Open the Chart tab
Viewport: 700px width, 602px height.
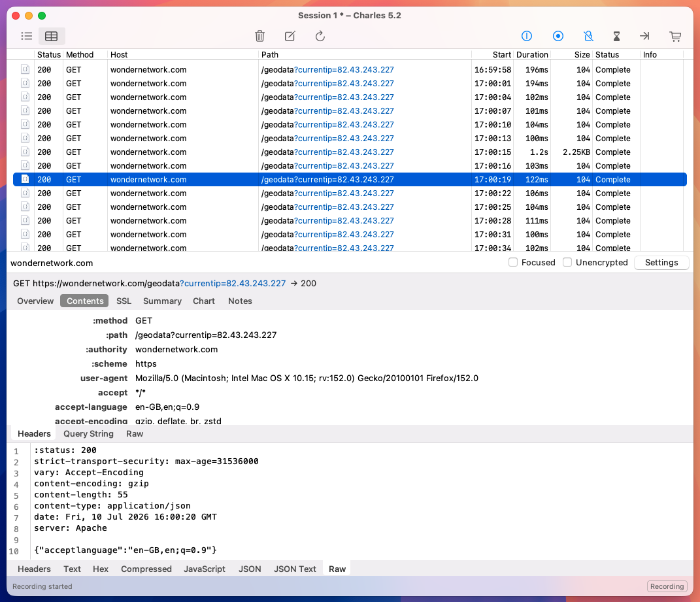tap(203, 301)
